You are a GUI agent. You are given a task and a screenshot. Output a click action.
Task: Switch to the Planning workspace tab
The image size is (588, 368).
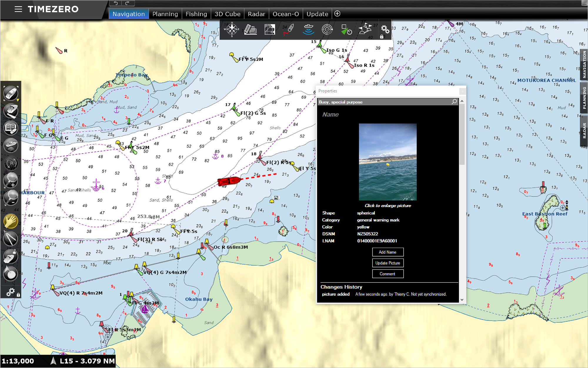click(165, 14)
